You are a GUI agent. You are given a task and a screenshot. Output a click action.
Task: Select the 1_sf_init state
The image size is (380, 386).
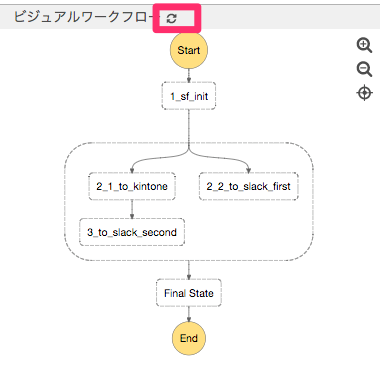[x=189, y=96]
